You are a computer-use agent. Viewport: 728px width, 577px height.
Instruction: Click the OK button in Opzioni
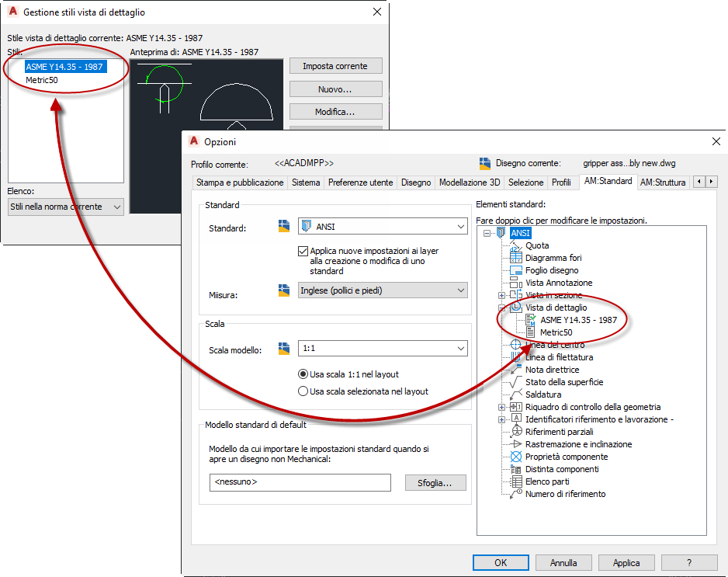tap(501, 562)
